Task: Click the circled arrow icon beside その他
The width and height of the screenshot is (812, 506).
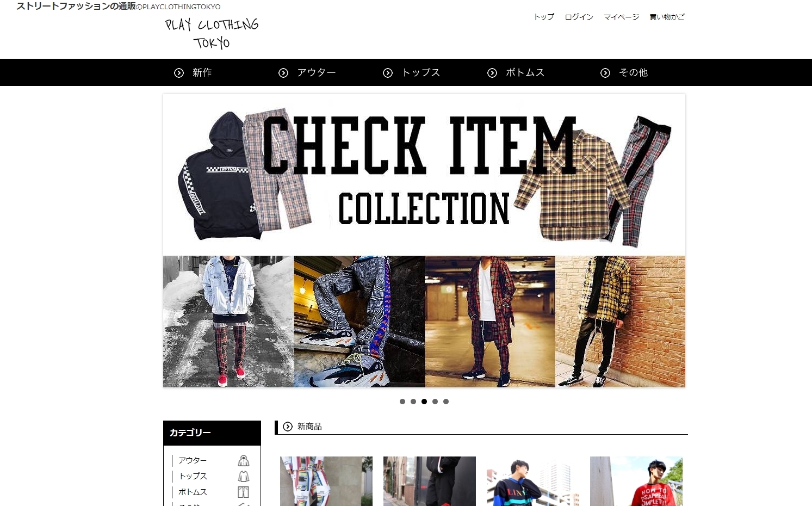Action: 605,73
